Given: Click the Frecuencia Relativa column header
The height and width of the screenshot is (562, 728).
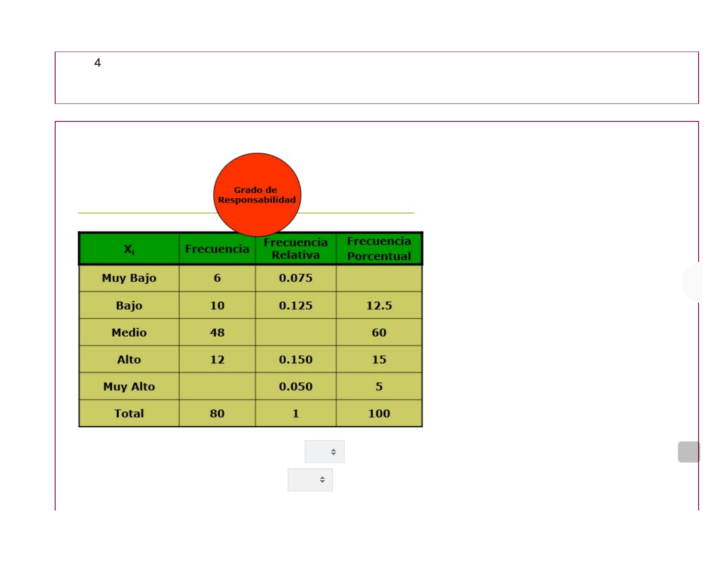Looking at the screenshot, I should click(x=296, y=248).
